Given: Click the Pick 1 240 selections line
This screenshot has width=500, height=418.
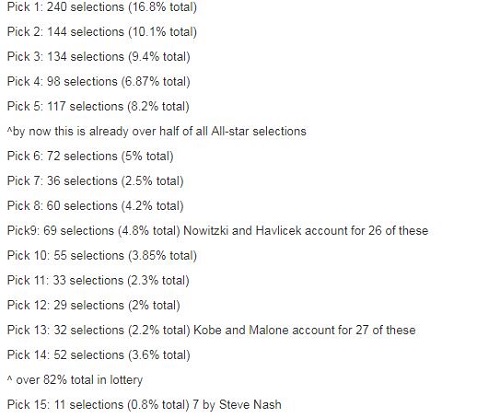Looking at the screenshot, I should click(x=102, y=7).
